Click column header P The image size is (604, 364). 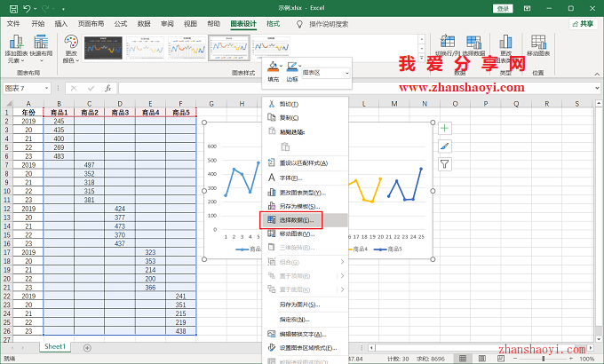pyautogui.click(x=485, y=104)
